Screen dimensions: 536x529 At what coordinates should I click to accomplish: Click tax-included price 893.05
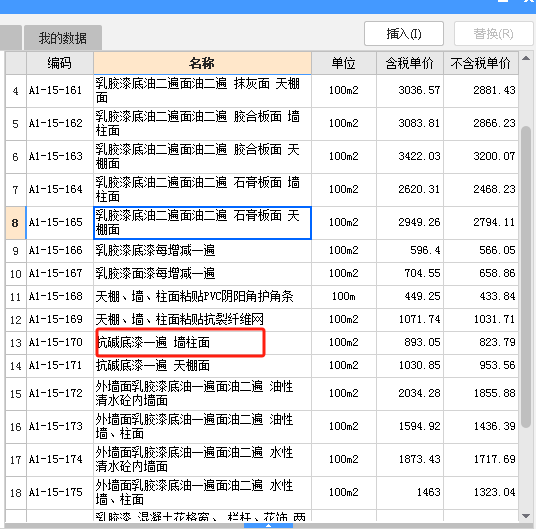422,342
